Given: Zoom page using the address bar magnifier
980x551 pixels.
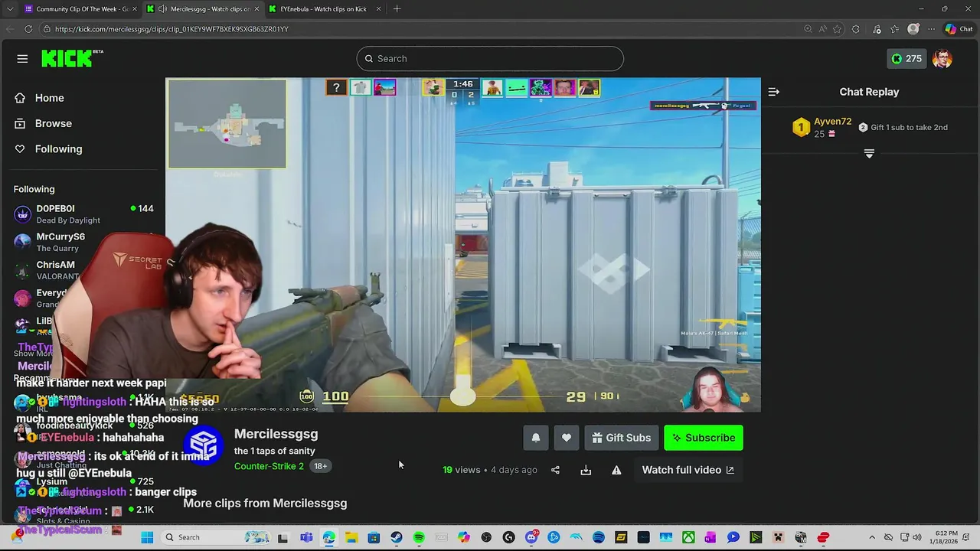Looking at the screenshot, I should click(x=808, y=29).
